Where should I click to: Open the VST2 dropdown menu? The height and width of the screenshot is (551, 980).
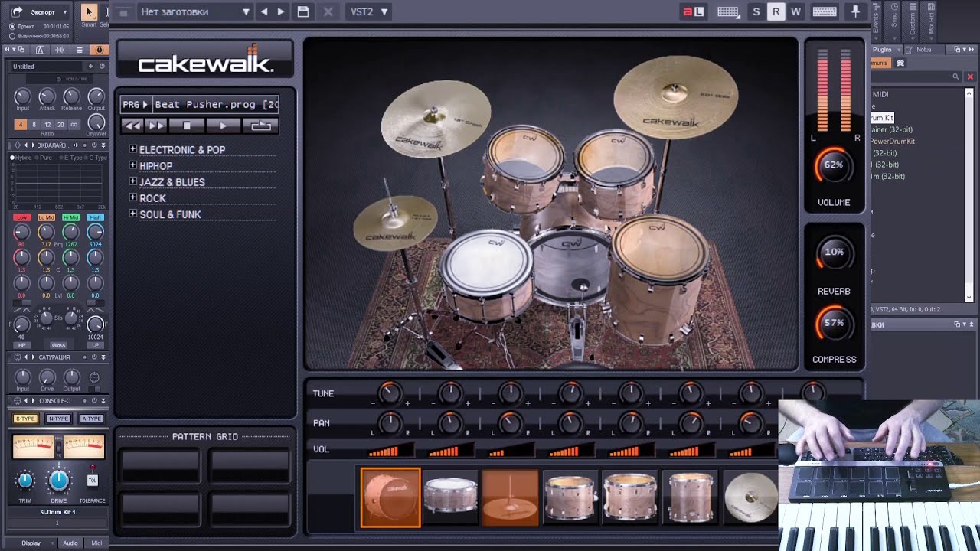369,11
